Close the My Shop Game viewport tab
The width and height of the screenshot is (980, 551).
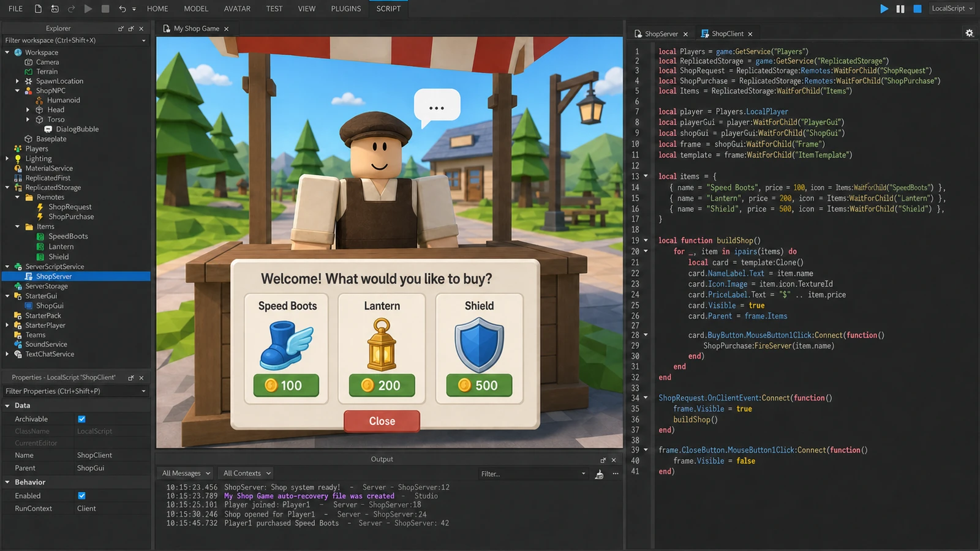tap(227, 29)
